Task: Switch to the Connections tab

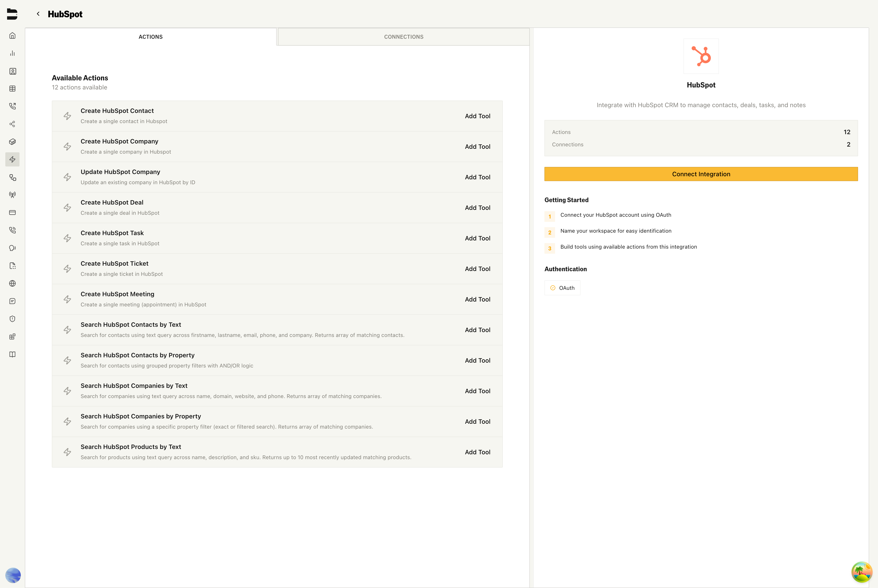Action: [403, 37]
